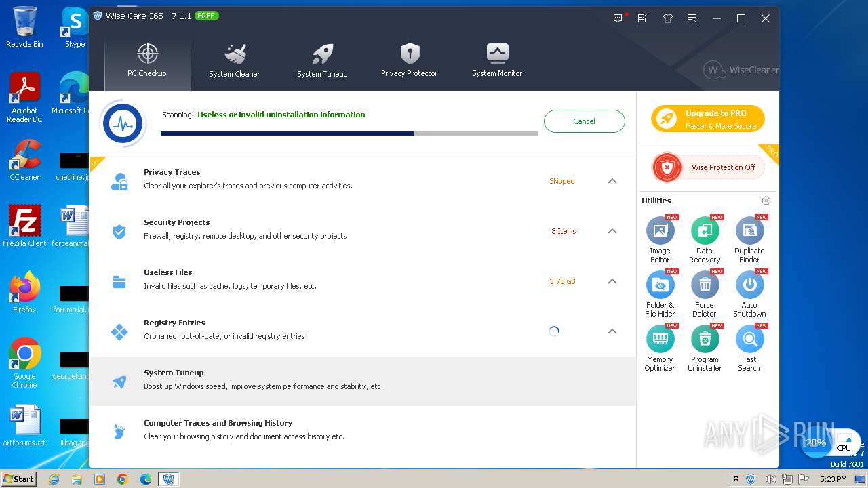The width and height of the screenshot is (868, 488).
Task: Click the Security Projects shield icon
Action: pyautogui.click(x=119, y=232)
